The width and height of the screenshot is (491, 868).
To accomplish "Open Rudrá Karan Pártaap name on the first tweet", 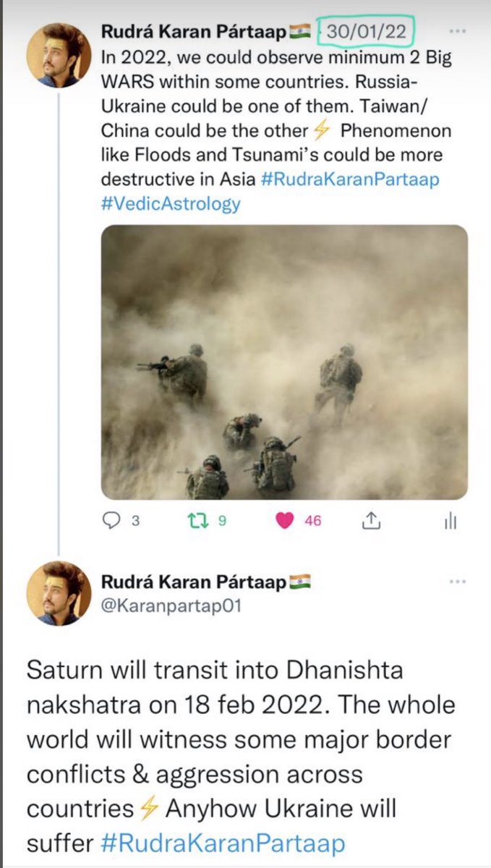I will [194, 33].
